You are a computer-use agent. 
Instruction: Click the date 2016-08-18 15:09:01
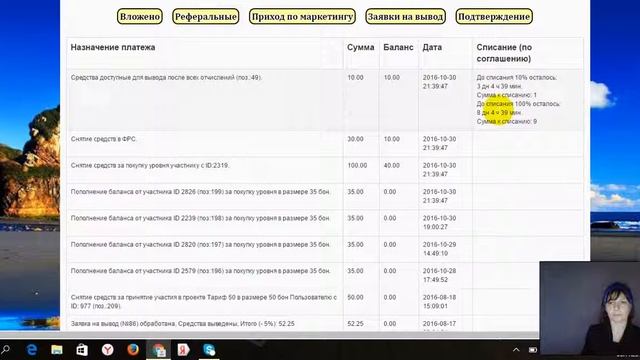(439, 302)
